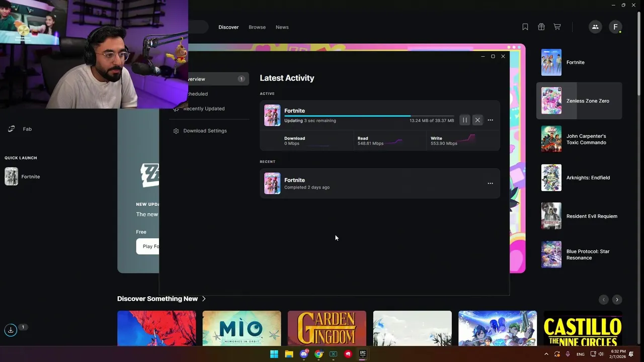Open the Garden Kingdom game card
Image resolution: width=644 pixels, height=362 pixels.
[x=327, y=328]
